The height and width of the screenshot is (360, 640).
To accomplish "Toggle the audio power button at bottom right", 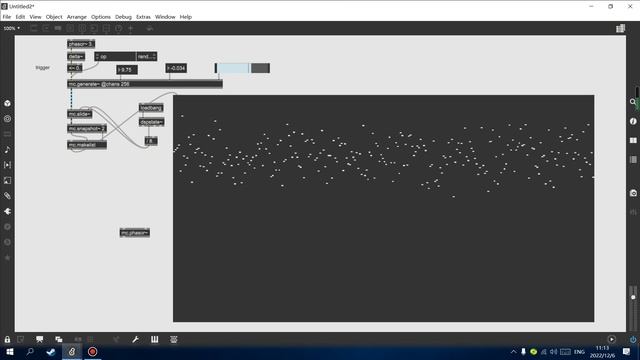I will click(x=633, y=339).
